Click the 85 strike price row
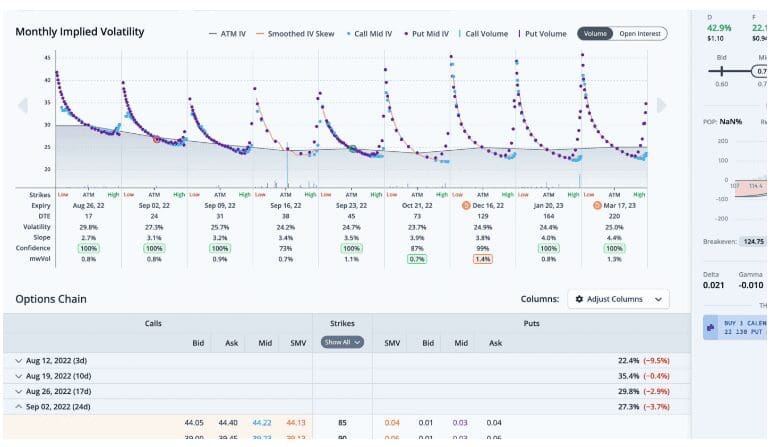This screenshot has height=447, width=776. click(342, 423)
